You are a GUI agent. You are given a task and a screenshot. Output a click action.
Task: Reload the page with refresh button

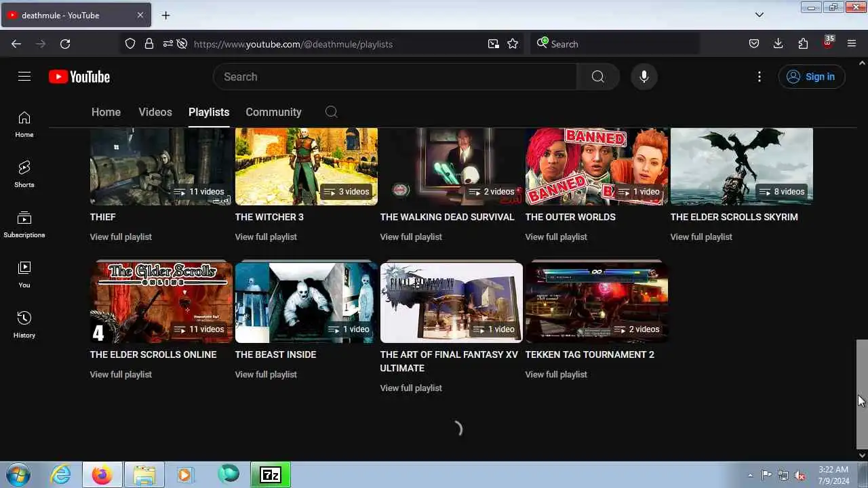[x=65, y=43]
